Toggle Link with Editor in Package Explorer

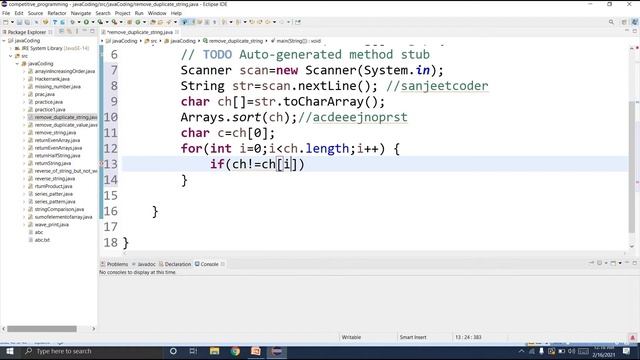69,31
